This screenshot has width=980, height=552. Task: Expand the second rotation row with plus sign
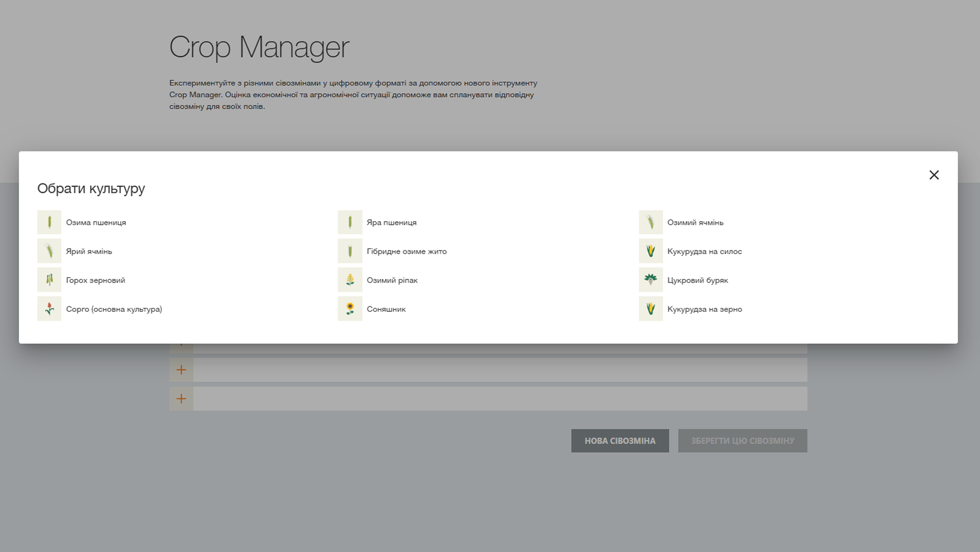pos(181,369)
